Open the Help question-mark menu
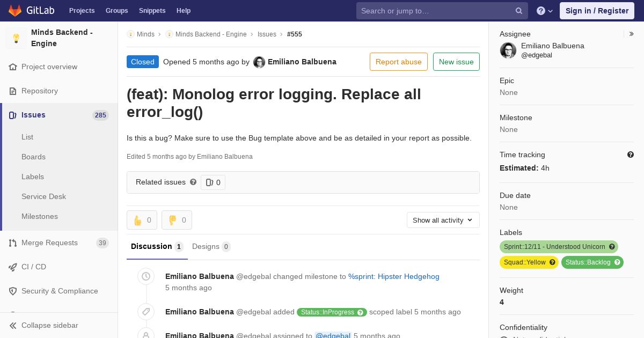The height and width of the screenshot is (338, 644). click(x=545, y=11)
